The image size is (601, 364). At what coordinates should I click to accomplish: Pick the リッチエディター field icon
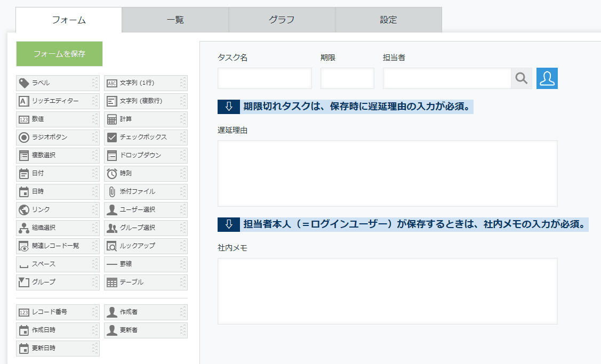tap(24, 101)
